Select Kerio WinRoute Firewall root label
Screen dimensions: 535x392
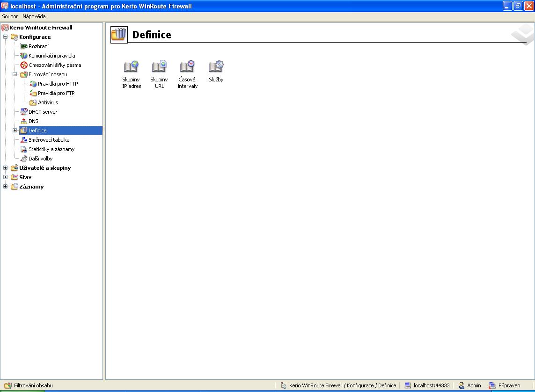[41, 28]
